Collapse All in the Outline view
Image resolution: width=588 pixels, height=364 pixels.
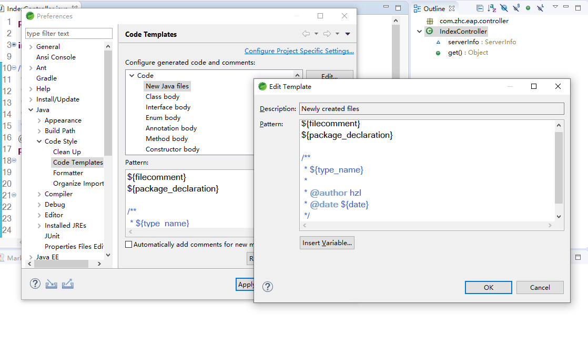(480, 8)
